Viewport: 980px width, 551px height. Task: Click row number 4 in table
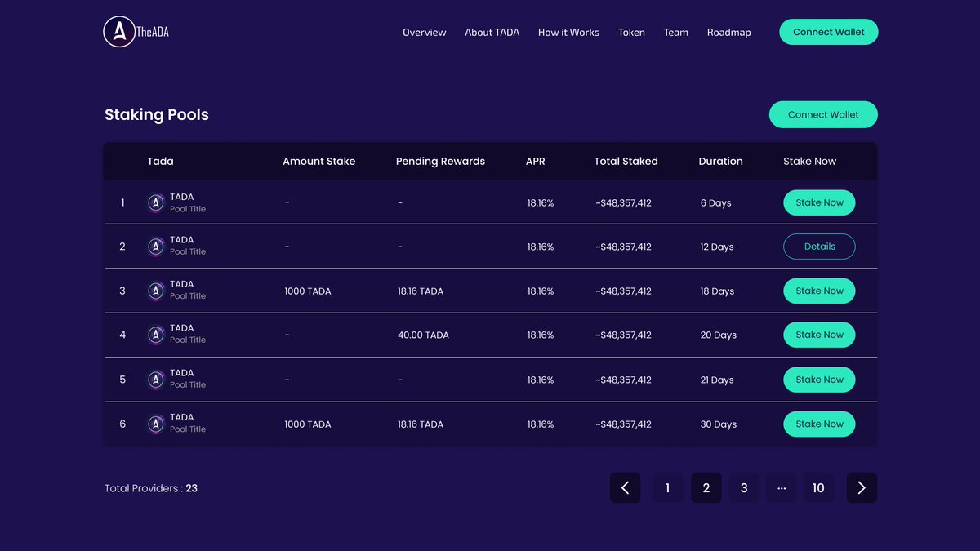pyautogui.click(x=122, y=335)
